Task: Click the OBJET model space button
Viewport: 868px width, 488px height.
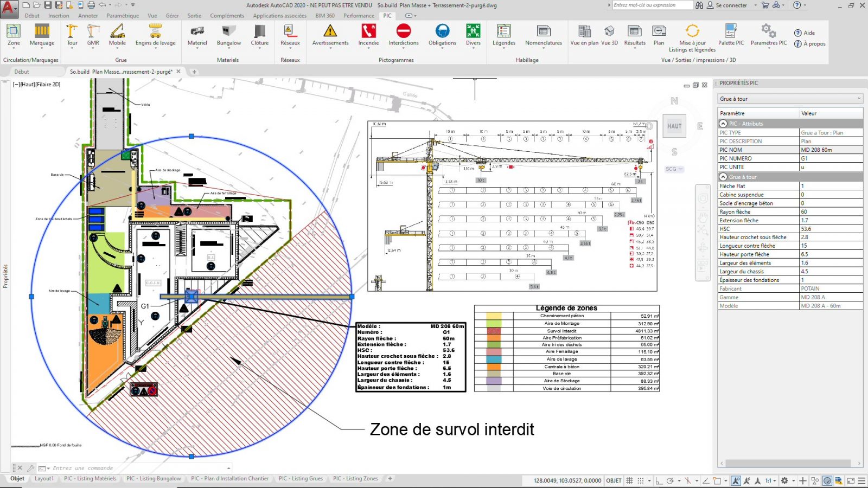Action: (614, 480)
